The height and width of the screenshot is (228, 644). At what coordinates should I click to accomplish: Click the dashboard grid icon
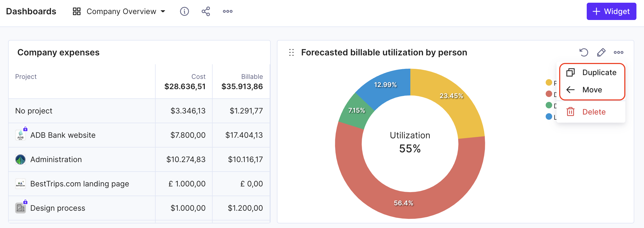(77, 11)
